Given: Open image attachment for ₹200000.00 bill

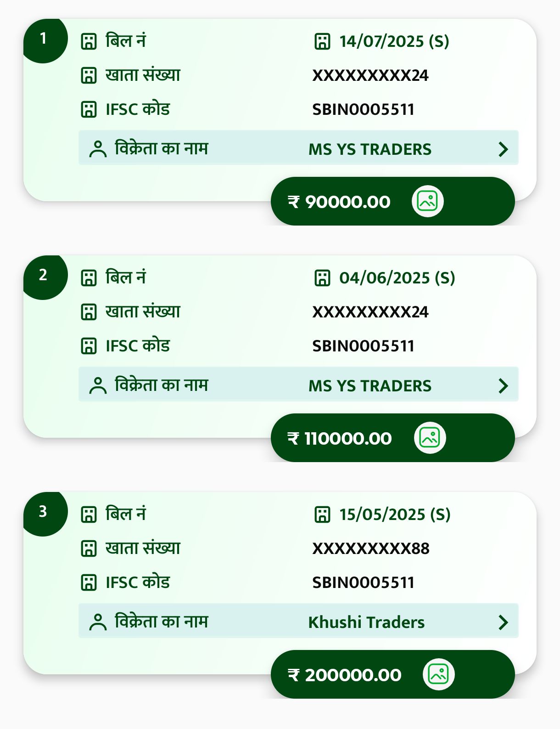Looking at the screenshot, I should click(x=438, y=674).
